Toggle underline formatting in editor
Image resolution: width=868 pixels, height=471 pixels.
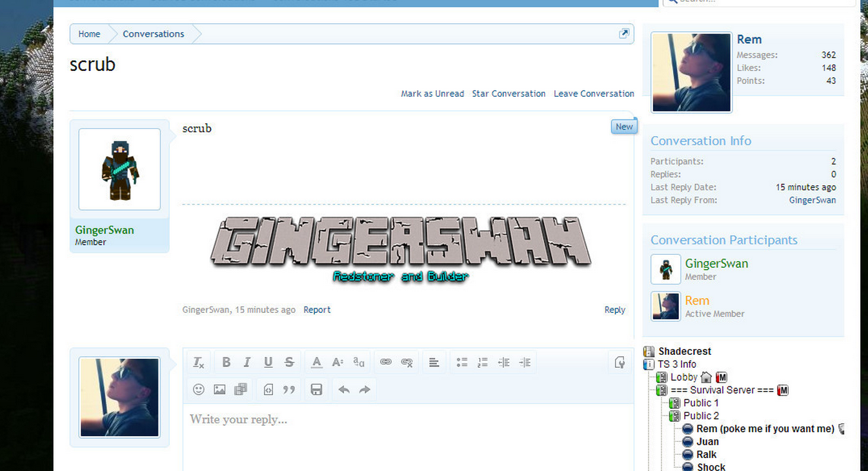268,363
